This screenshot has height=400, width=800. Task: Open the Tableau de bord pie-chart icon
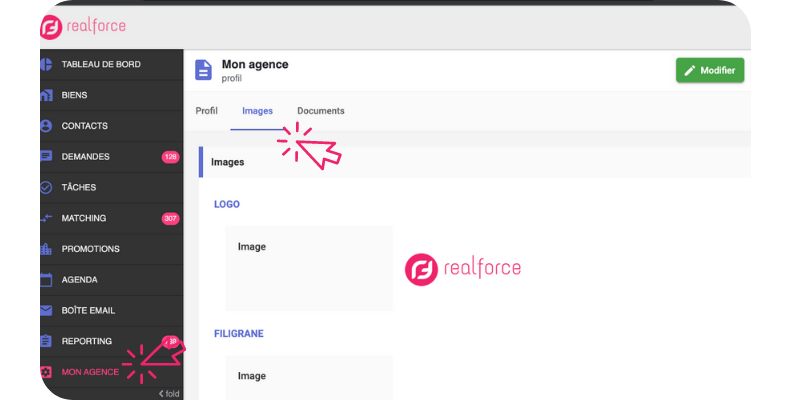click(x=46, y=64)
